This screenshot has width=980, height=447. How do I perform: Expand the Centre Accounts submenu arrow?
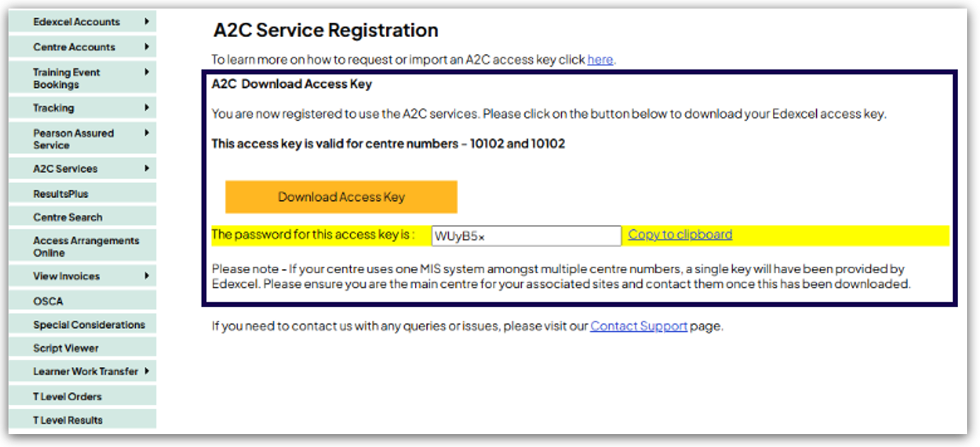(x=146, y=47)
